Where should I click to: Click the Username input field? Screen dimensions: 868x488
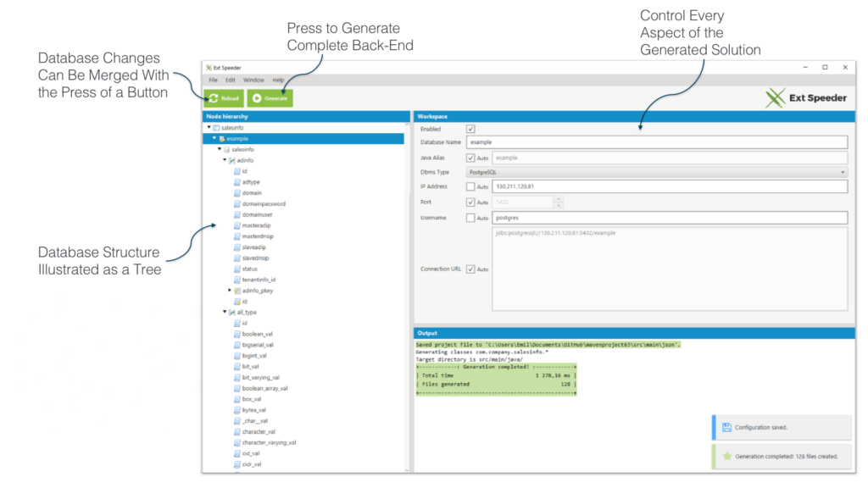pos(670,218)
